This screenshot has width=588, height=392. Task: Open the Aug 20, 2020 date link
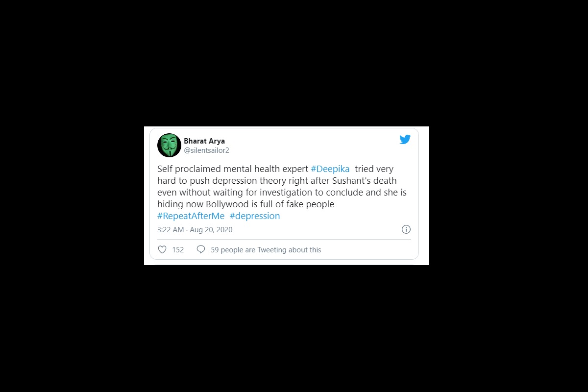pos(211,230)
